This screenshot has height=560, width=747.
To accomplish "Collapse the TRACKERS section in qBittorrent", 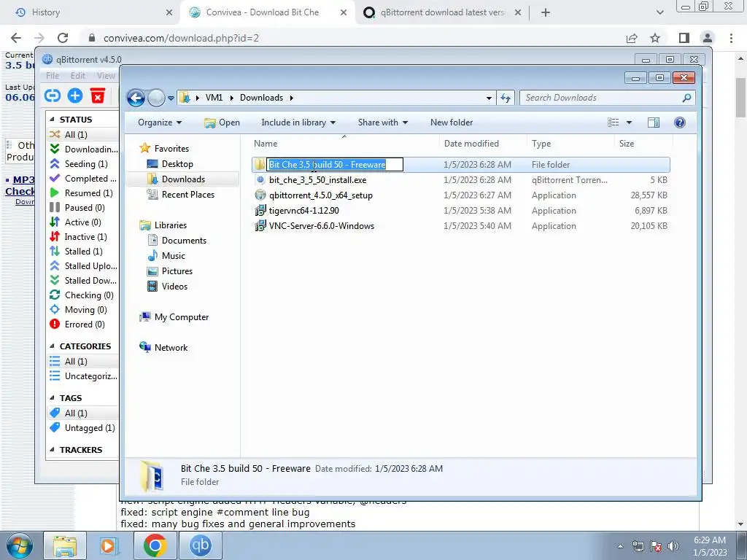I will (x=53, y=450).
